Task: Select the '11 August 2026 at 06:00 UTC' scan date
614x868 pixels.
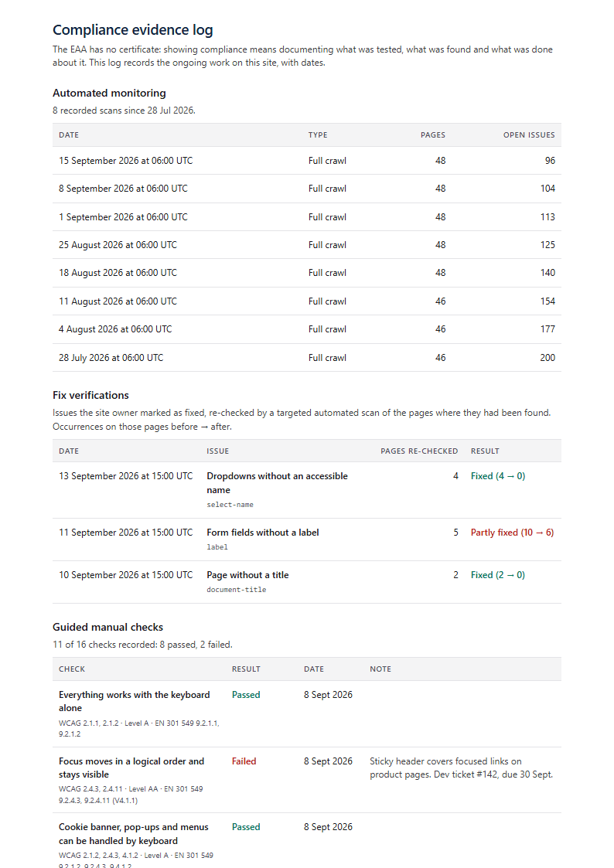Action: point(118,301)
